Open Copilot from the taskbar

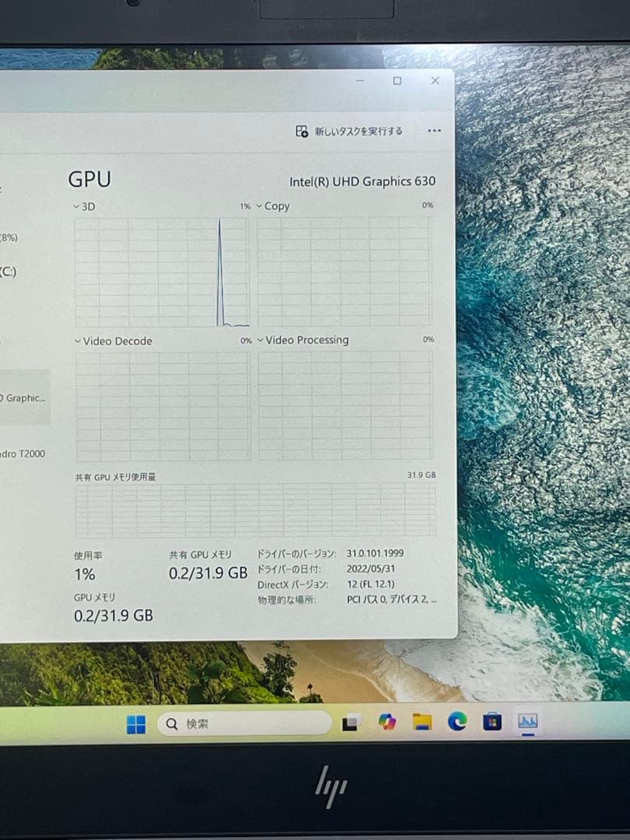click(387, 723)
